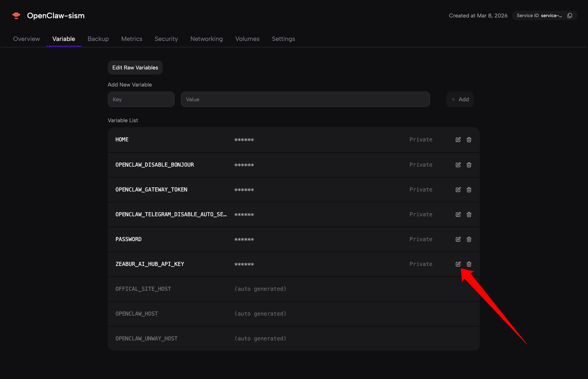Copy the Service ID
Viewport: 588px width, 379px height.
click(570, 16)
